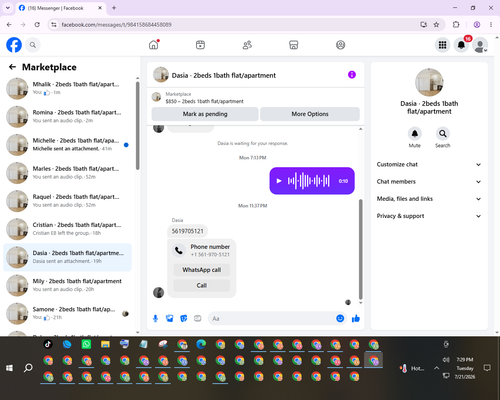Open Michelle conversation with unread dot

pyautogui.click(x=67, y=145)
